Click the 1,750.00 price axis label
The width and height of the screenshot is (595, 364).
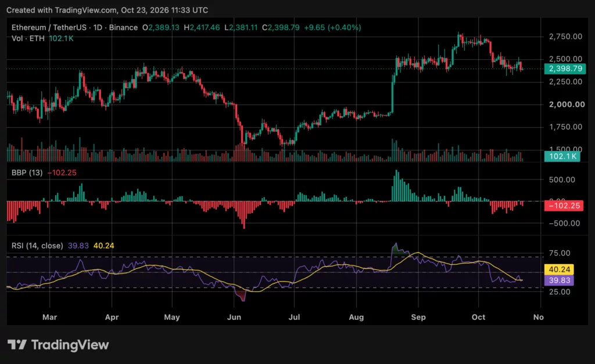[565, 127]
